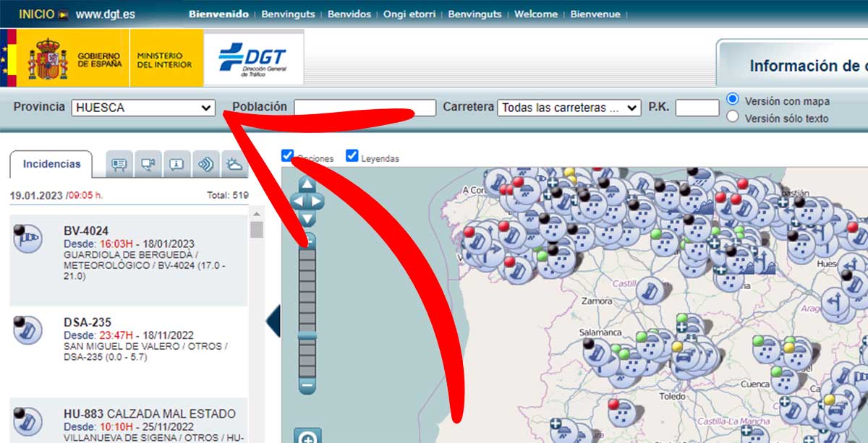Viewport: 868px width, 443px height.
Task: Click the incident icon beside DSA-235
Action: tap(27, 329)
